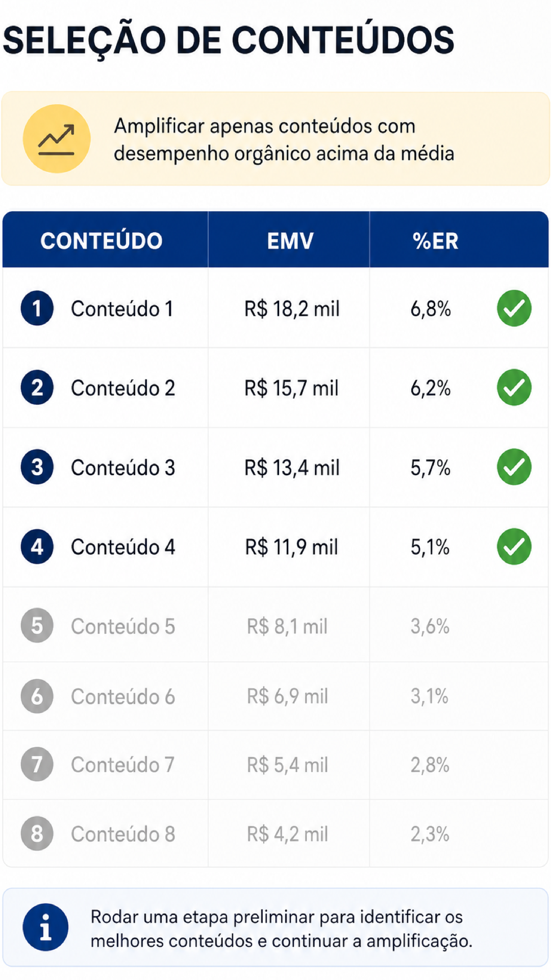Click the CONTEÚDO column header
The width and height of the screenshot is (551, 980).
(x=102, y=241)
